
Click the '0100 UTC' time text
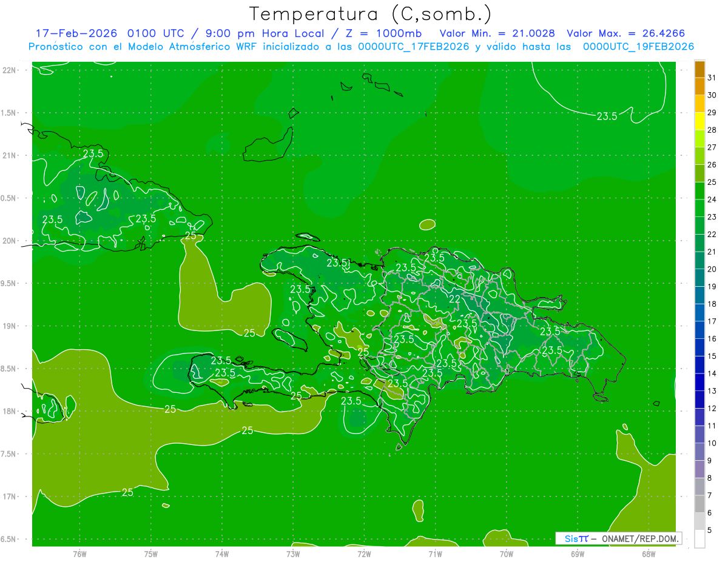click(155, 33)
